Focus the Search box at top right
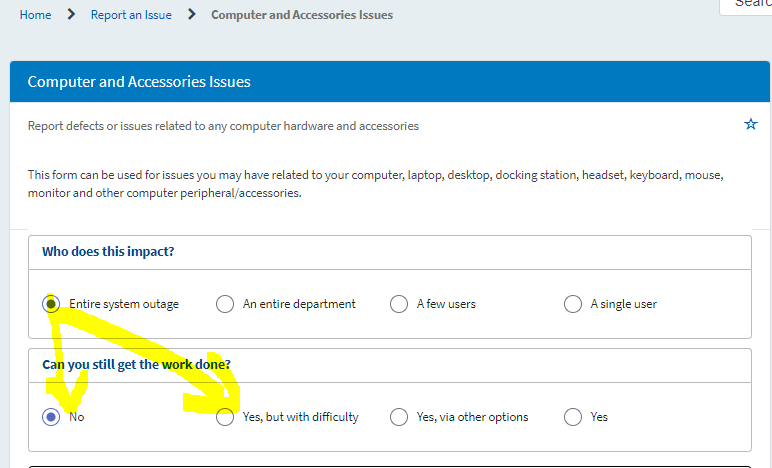The width and height of the screenshot is (772, 468). tap(746, 5)
